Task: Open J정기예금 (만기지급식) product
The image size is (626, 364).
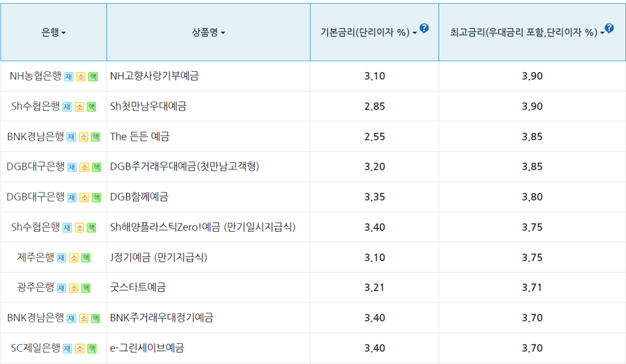Action: (158, 257)
